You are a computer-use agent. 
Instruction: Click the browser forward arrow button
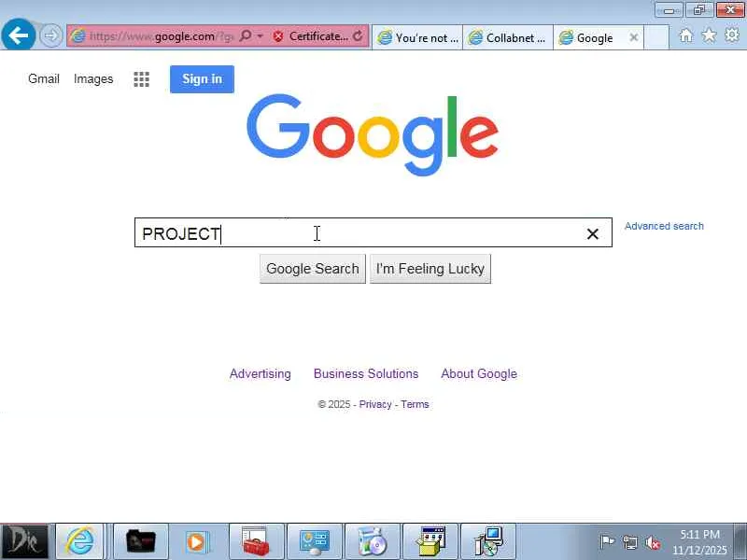(x=51, y=35)
